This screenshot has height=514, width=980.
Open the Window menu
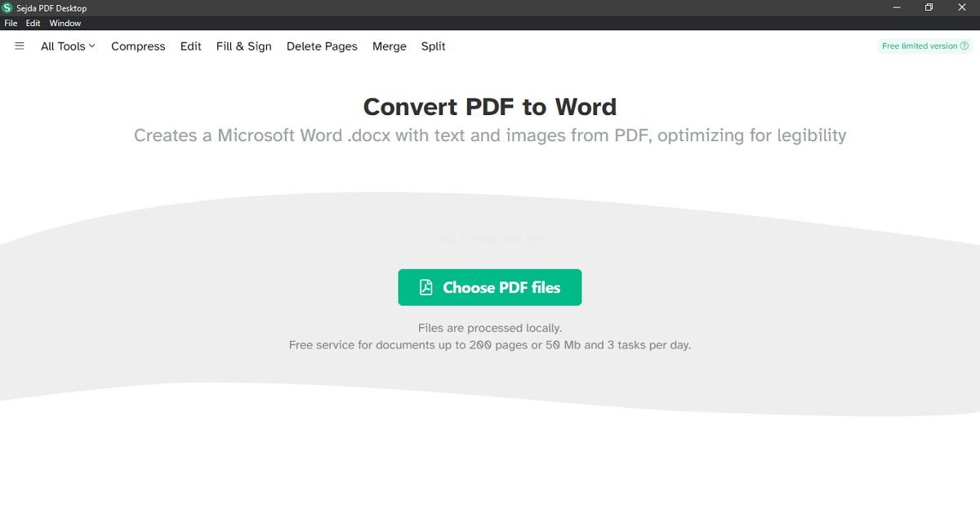[x=65, y=24]
